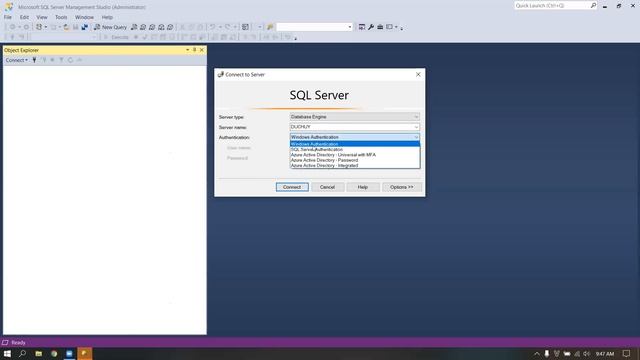Click the Connect button in the dialog
Image resolution: width=640 pixels, height=360 pixels.
292,187
